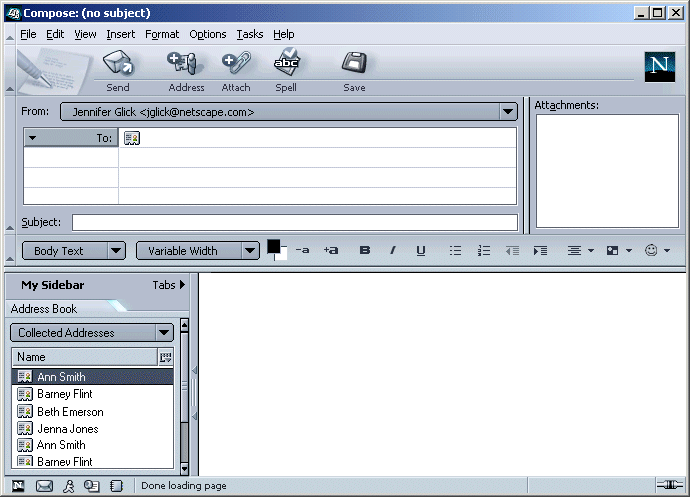
Task: Choose text color from black swatch
Action: click(273, 246)
